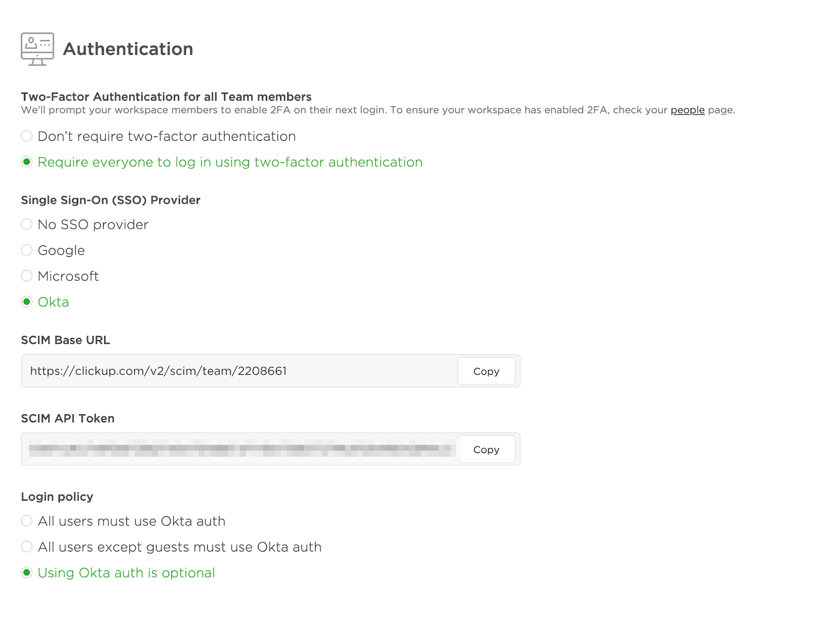Copy the SCIM API Token
The width and height of the screenshot is (813, 644).
[486, 449]
